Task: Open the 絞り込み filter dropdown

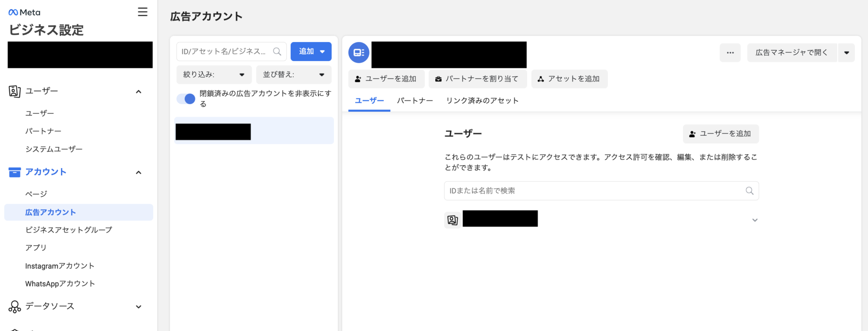Action: click(214, 75)
